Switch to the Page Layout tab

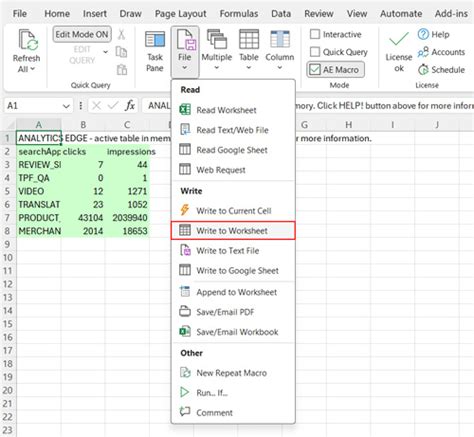(181, 14)
